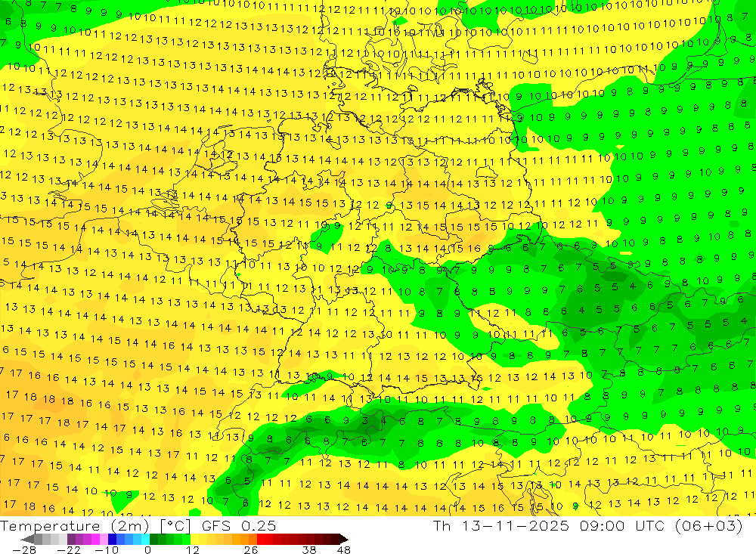Click the '-22' legend scale label

pos(69,549)
